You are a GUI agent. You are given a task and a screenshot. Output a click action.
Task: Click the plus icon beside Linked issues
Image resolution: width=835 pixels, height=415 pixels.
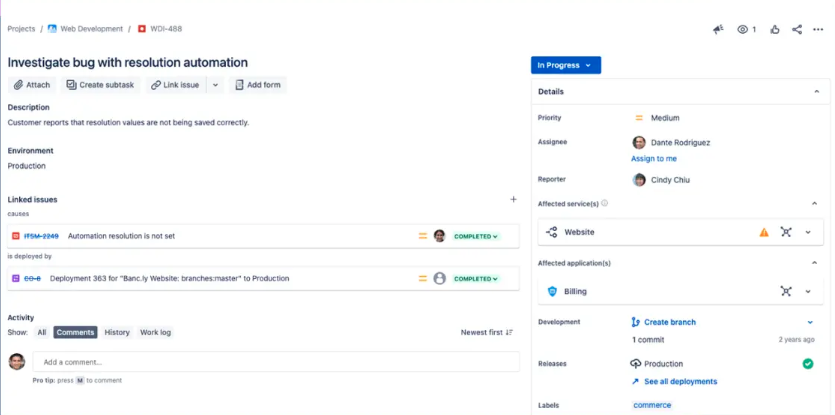pyautogui.click(x=513, y=200)
